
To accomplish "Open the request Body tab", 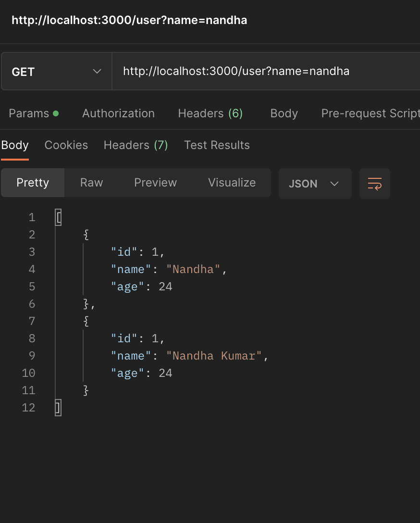I will pyautogui.click(x=284, y=113).
